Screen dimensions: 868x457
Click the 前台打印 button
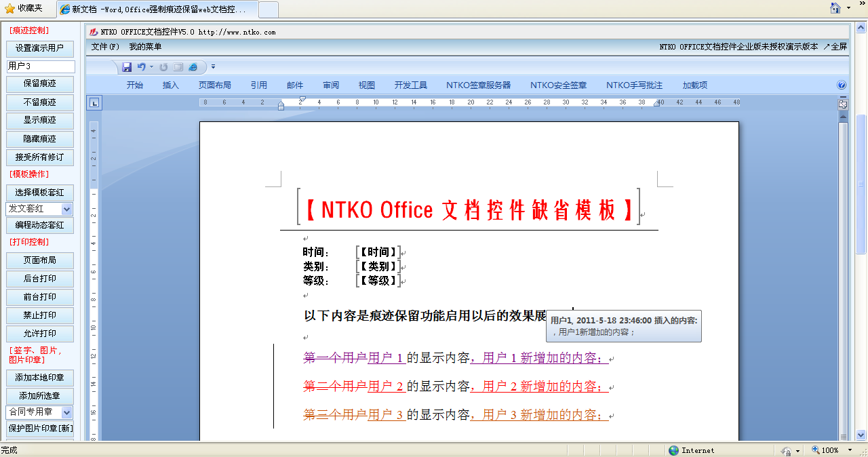coord(40,297)
